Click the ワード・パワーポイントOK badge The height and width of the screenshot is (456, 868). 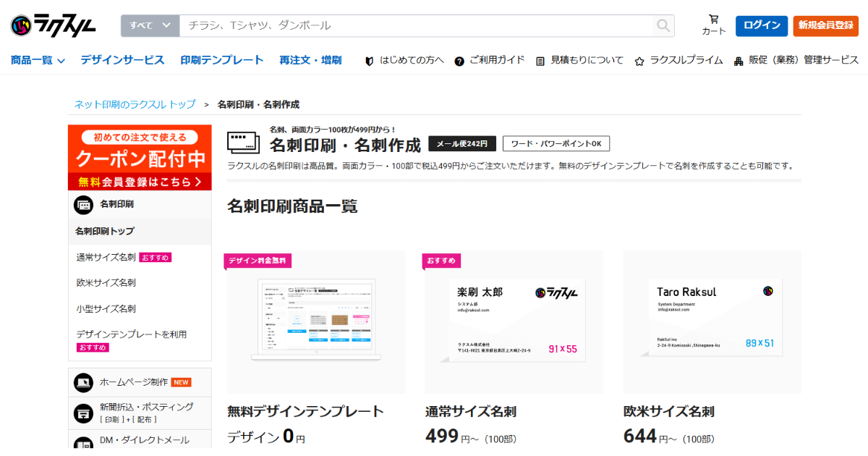[x=556, y=143]
